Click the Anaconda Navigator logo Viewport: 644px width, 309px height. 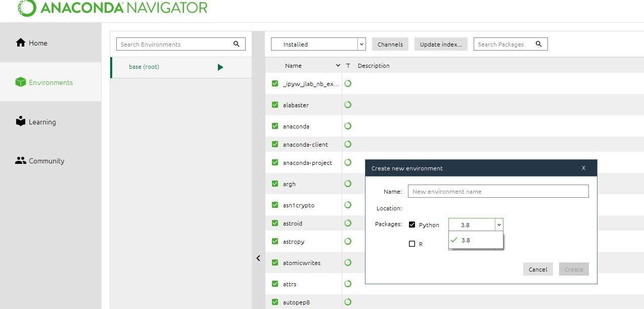pyautogui.click(x=113, y=7)
